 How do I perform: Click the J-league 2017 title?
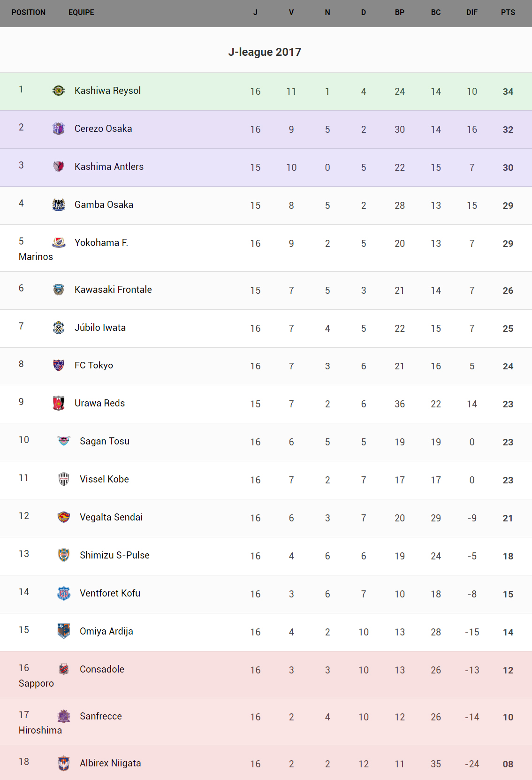click(265, 52)
